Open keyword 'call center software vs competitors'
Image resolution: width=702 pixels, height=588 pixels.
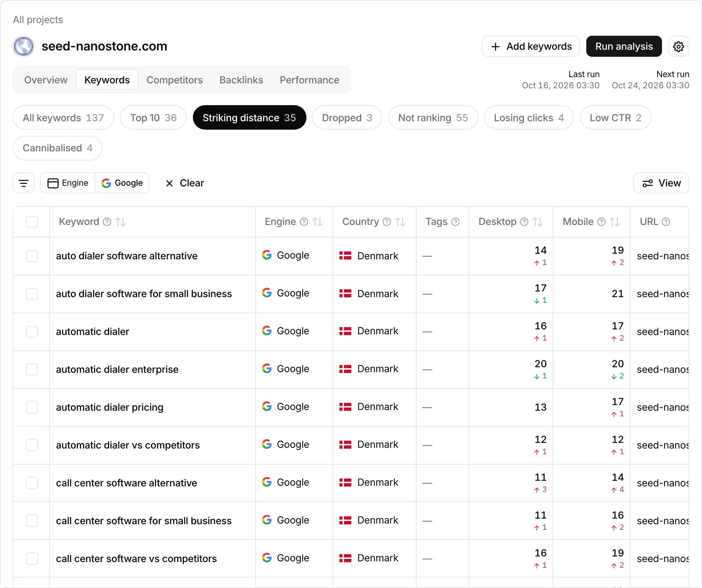pos(136,559)
